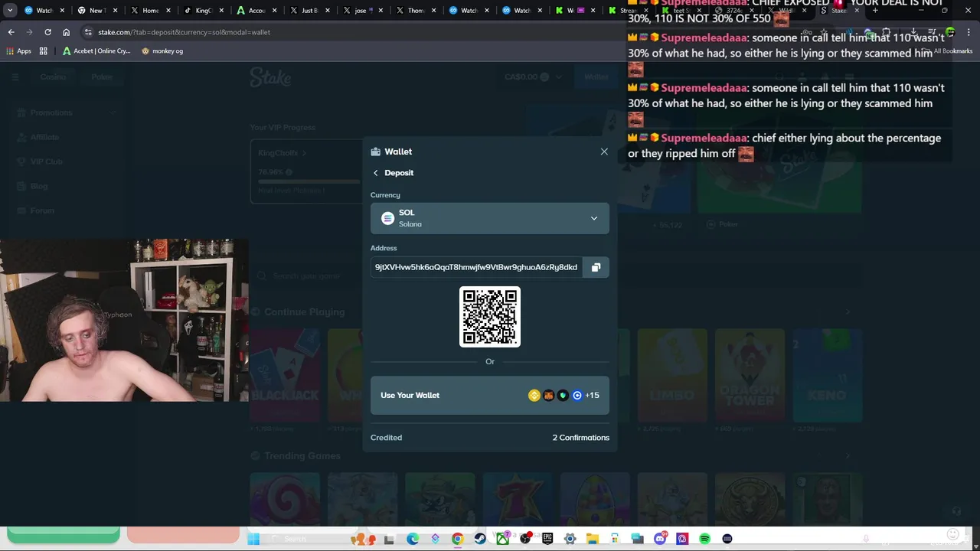Switch to the KingC TikTok tab
Screen dimensions: 980x551
(x=202, y=11)
